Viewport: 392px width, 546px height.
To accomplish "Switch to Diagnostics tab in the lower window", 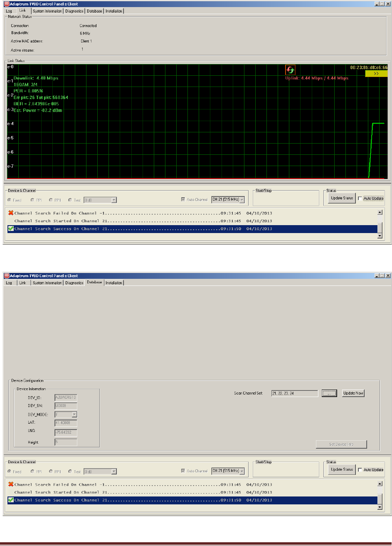I will coord(74,283).
